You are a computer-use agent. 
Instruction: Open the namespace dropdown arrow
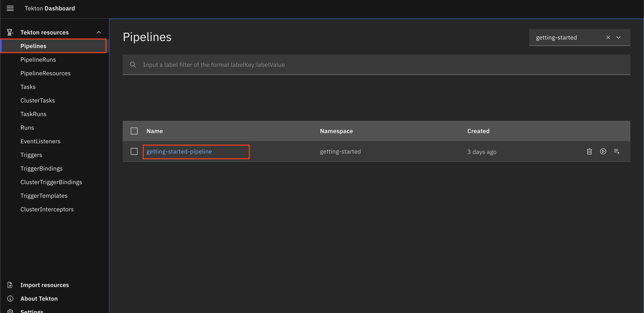click(x=618, y=37)
